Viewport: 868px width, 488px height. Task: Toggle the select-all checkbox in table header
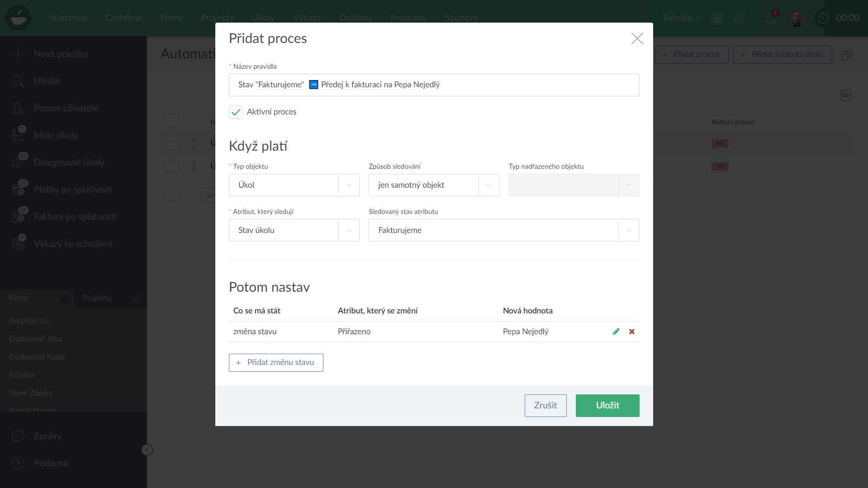pos(172,120)
